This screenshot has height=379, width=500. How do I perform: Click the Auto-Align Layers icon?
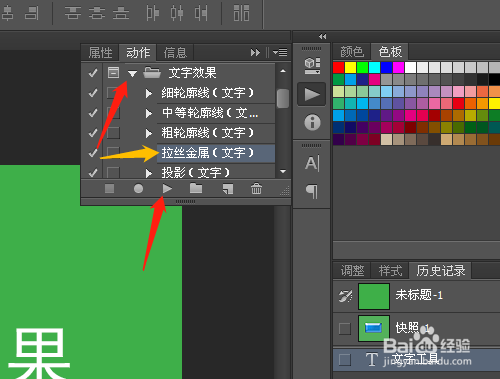(x=241, y=13)
